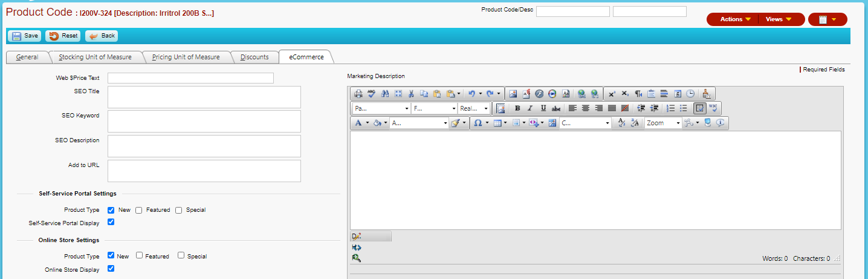The height and width of the screenshot is (279, 868).
Task: Click the Print icon in editor toolbar
Action: pyautogui.click(x=358, y=94)
